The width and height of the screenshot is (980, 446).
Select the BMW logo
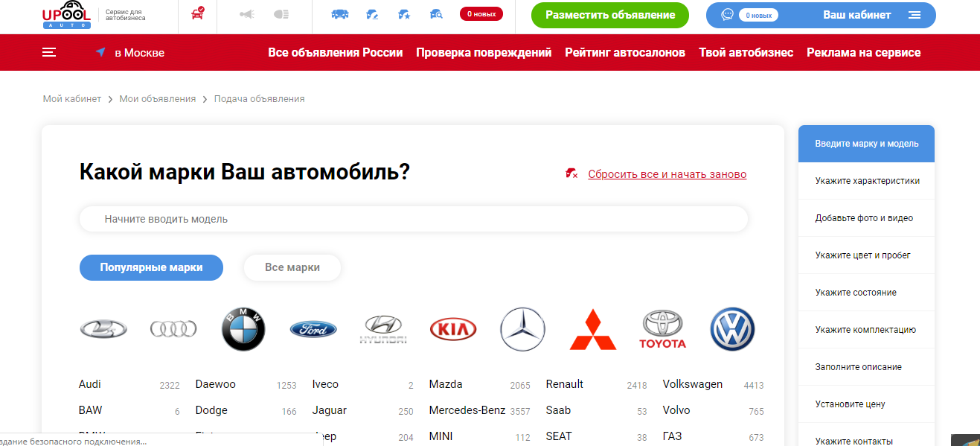pos(243,328)
